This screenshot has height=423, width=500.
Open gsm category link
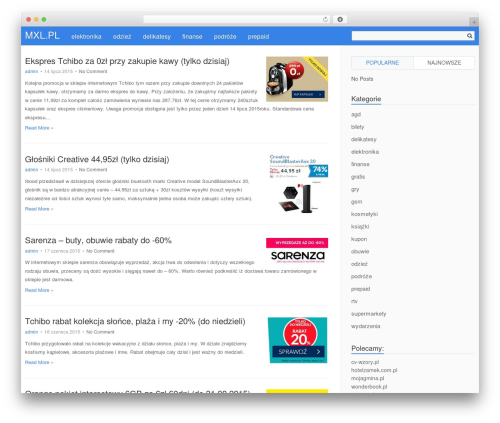click(356, 202)
